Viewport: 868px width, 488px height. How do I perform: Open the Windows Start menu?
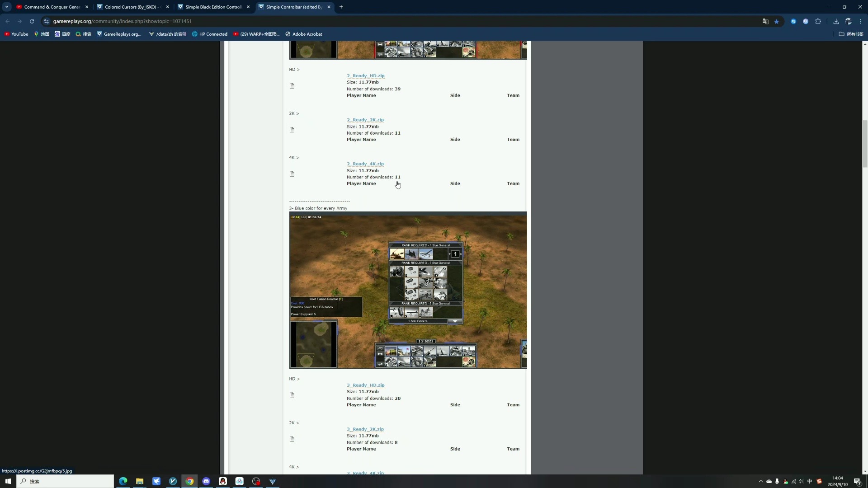click(x=8, y=481)
